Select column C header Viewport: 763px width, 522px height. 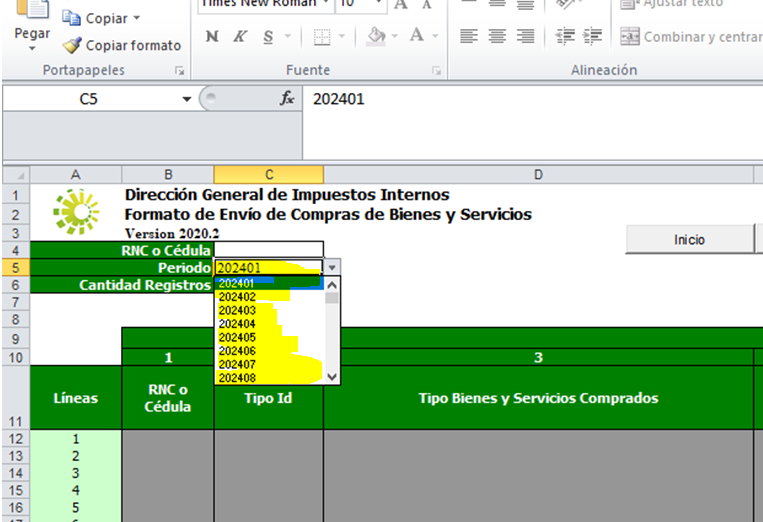pos(269,175)
